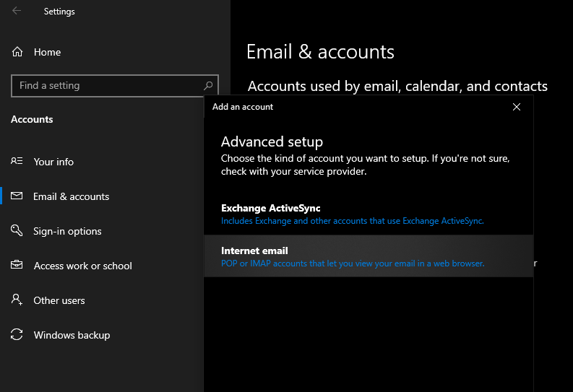573x392 pixels.
Task: Click the Accounts section header
Action: 32,119
